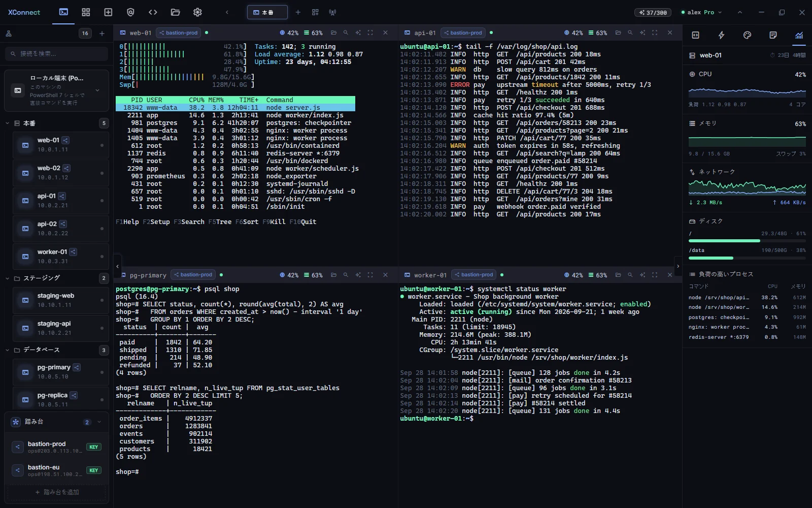Open the web-02 host entry
This screenshot has height=508, width=812.
60,173
